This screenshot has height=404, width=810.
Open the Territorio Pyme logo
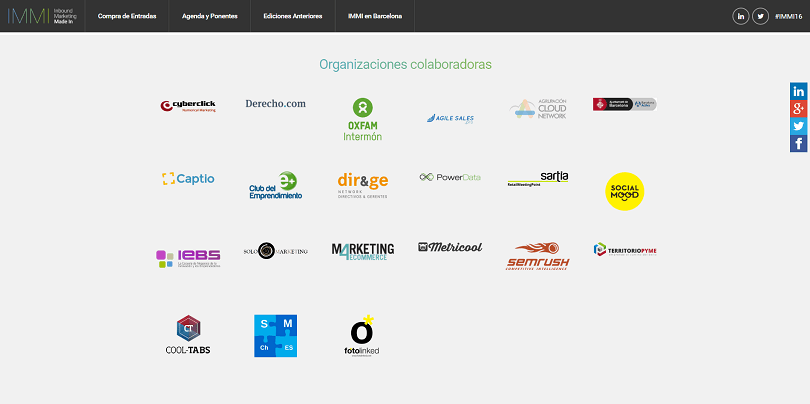625,250
